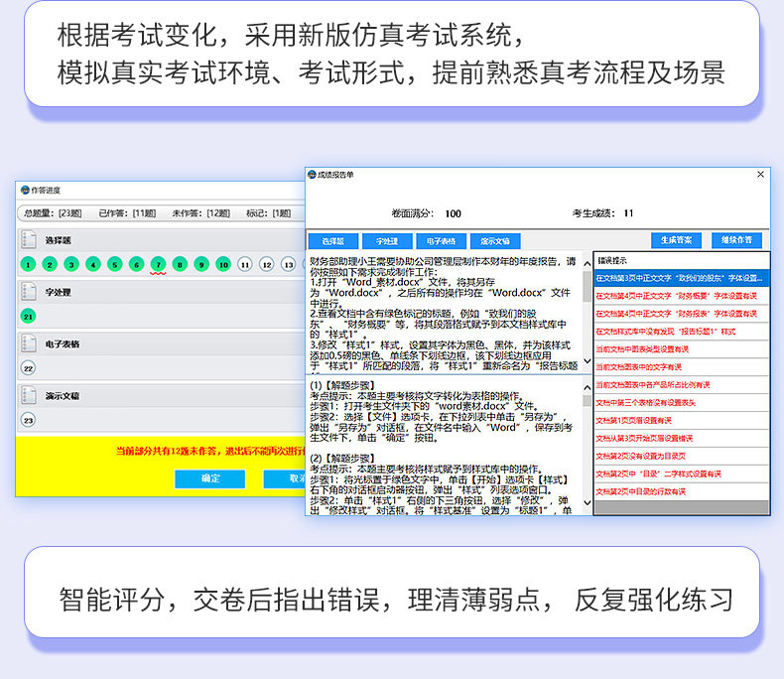This screenshot has width=784, height=679.
Task: Switch to the 电子表格 tab in report
Action: coord(441,241)
